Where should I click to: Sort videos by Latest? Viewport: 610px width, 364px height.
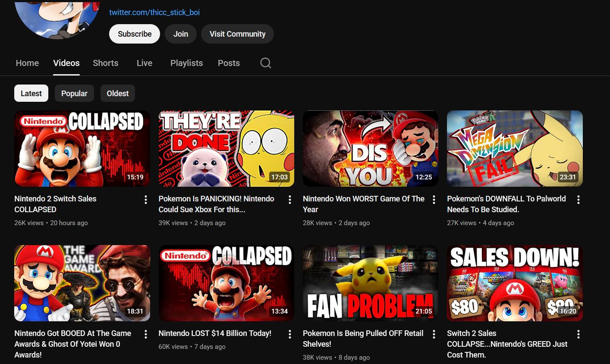click(31, 93)
